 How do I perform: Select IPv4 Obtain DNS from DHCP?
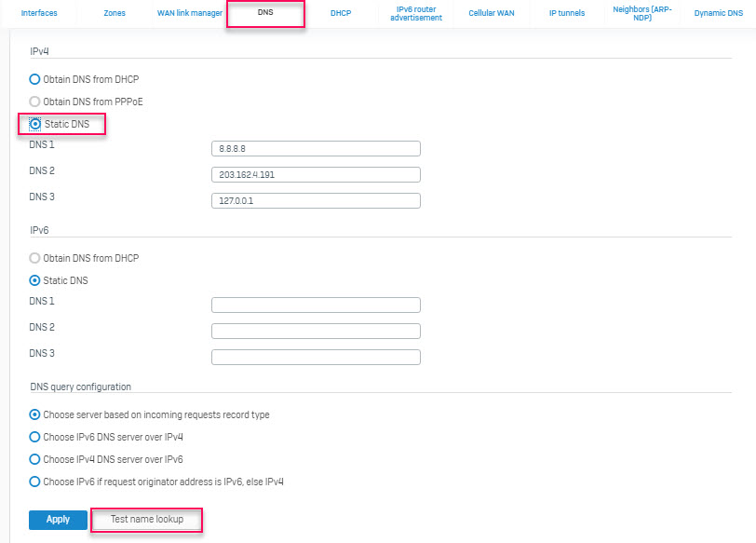coord(34,79)
